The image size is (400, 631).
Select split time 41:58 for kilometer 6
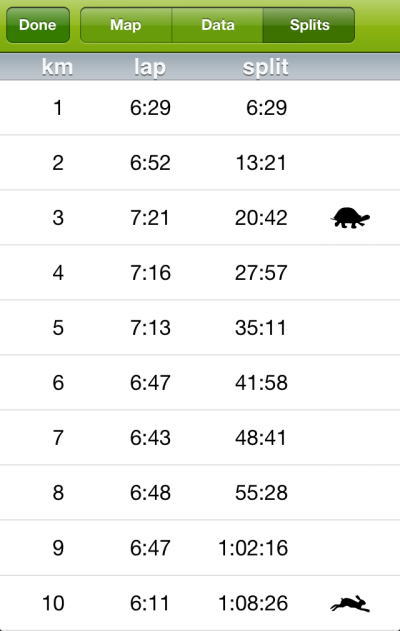click(x=261, y=382)
